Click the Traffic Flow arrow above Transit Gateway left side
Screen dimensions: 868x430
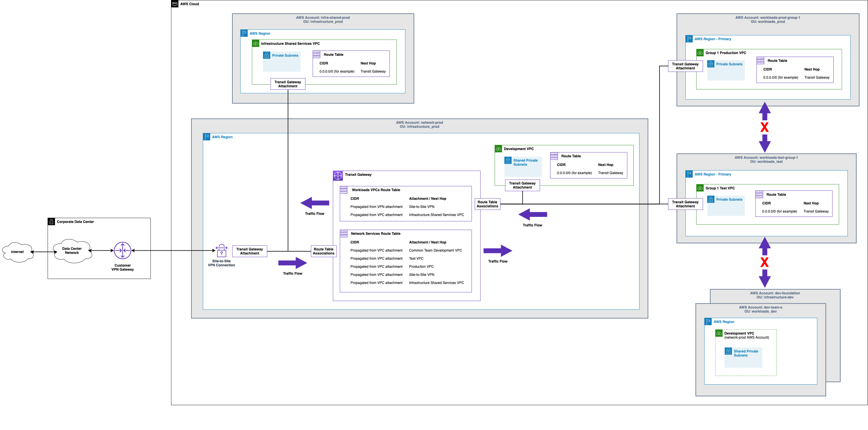315,203
